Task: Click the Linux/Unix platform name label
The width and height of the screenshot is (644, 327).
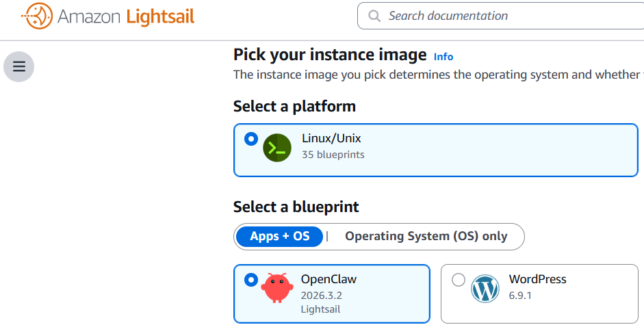Action: click(x=331, y=139)
